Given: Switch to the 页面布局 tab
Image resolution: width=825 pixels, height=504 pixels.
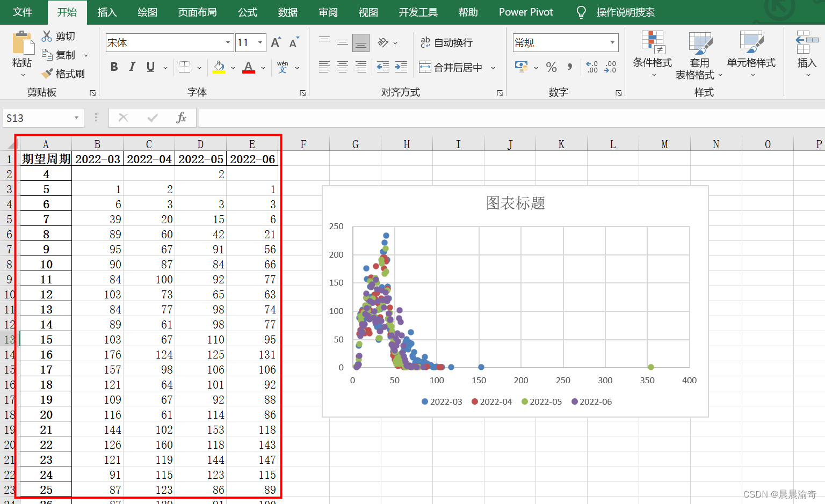Looking at the screenshot, I should pos(197,12).
